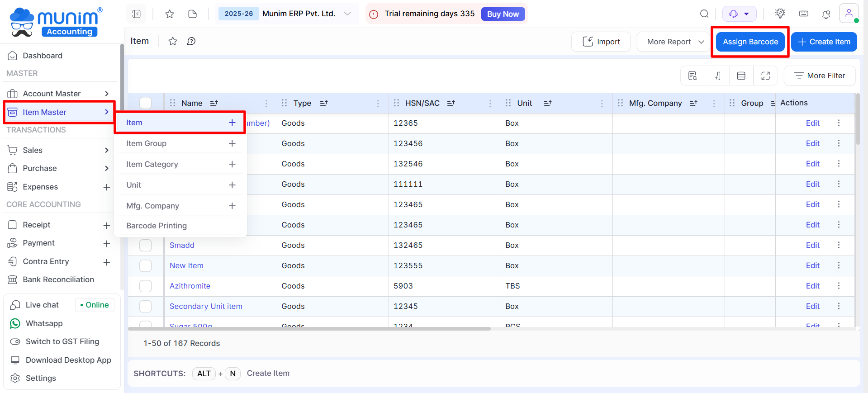868x393 pixels.
Task: Tick the select-all checkbox in table header
Action: pyautogui.click(x=146, y=103)
